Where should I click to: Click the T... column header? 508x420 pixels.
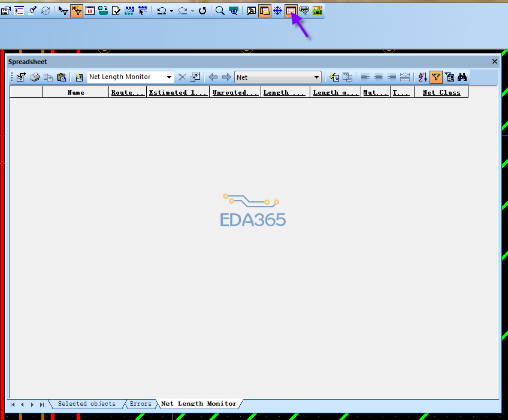402,92
